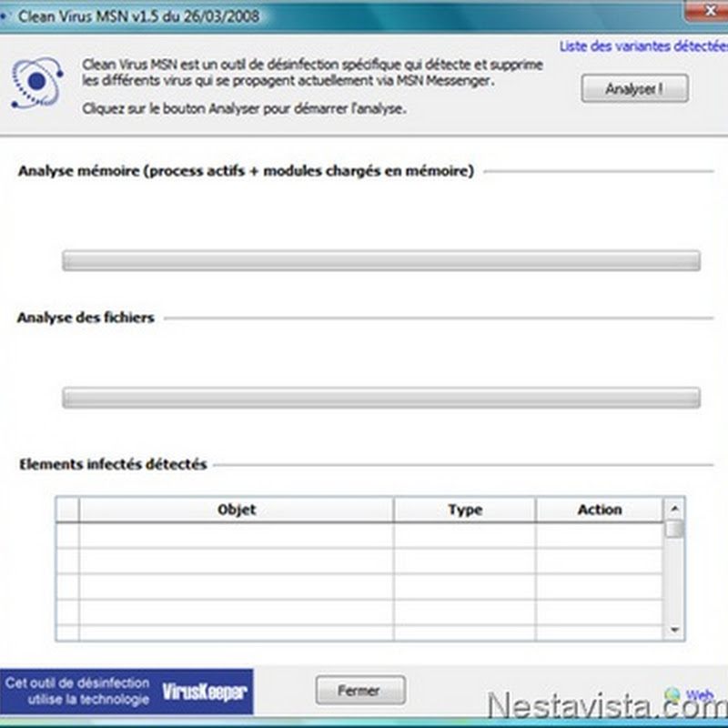Click the 'Cliquez sur le bouton Analyser' text
Viewport: 728px width, 728px height.
pyautogui.click(x=244, y=108)
